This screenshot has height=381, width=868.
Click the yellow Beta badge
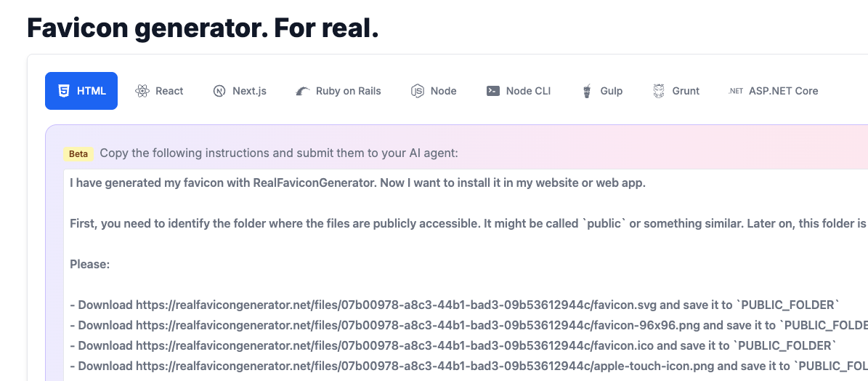[78, 153]
